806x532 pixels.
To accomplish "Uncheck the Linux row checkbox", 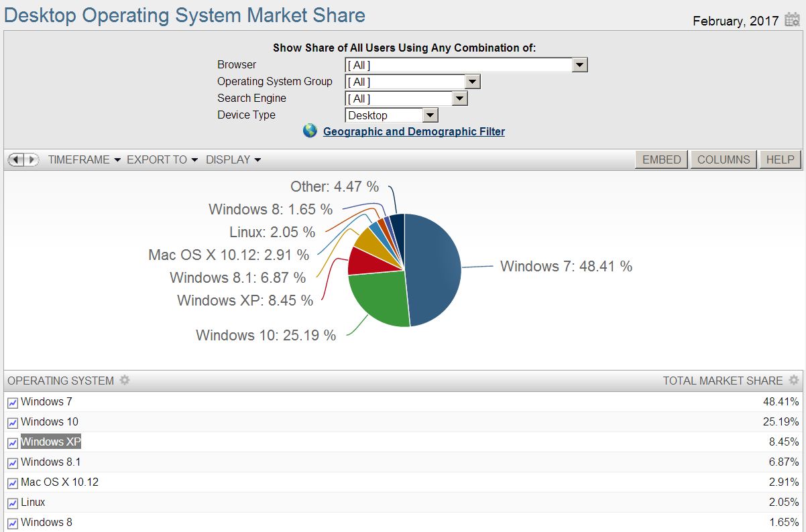I will coord(12,502).
